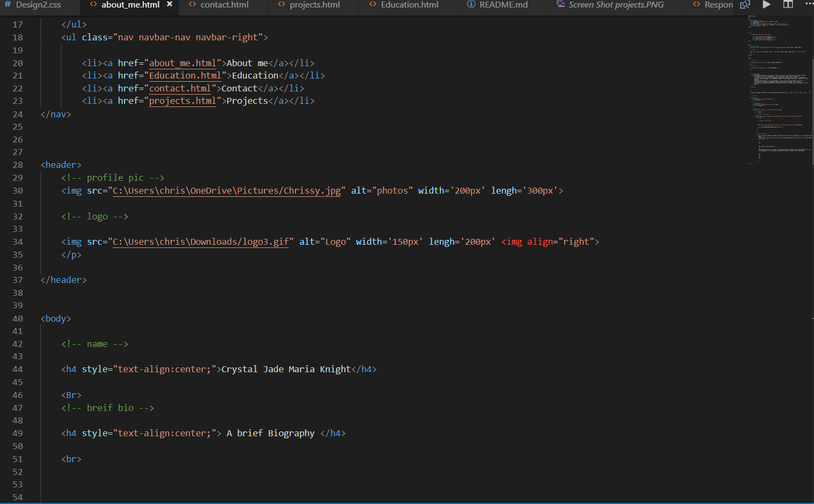
Task: Close the about_me.html tab
Action: point(170,4)
